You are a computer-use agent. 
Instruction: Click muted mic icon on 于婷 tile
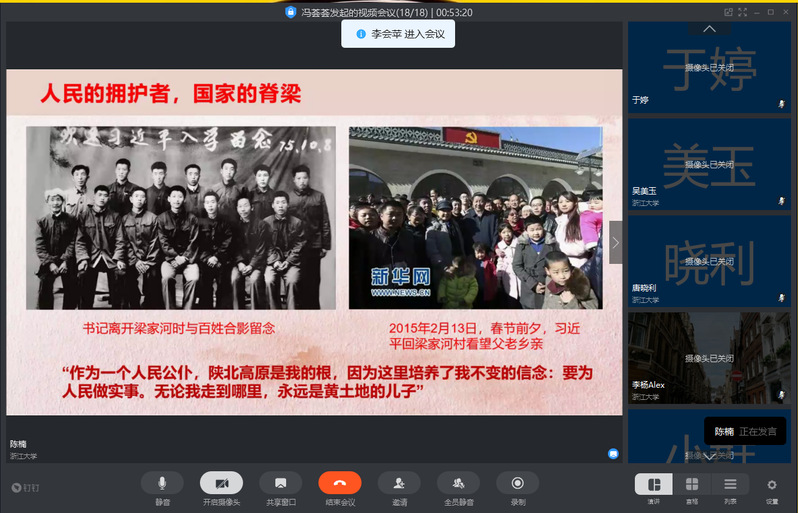[782, 104]
